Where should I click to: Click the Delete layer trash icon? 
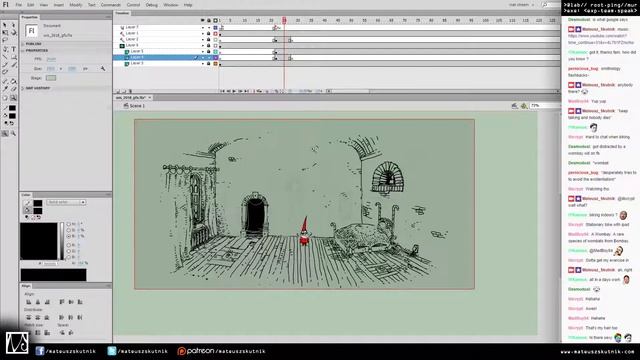tap(131, 91)
